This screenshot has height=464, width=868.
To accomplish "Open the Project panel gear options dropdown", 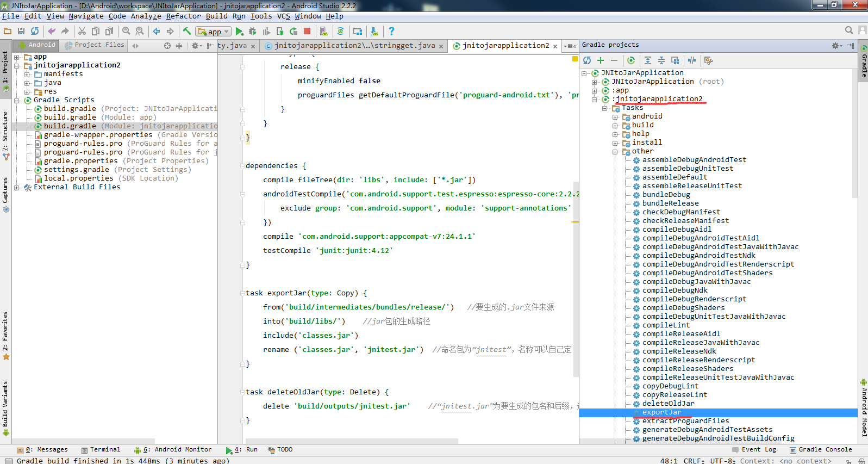I will click(197, 46).
